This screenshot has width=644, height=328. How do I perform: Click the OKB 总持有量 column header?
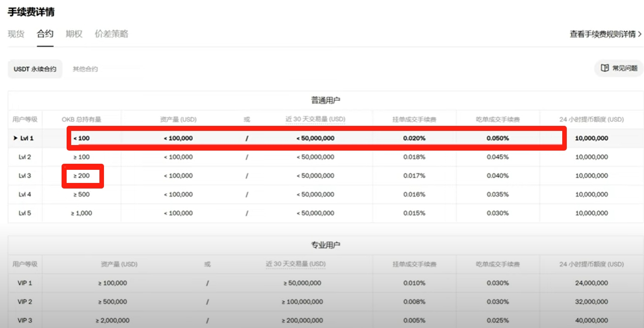82,120
